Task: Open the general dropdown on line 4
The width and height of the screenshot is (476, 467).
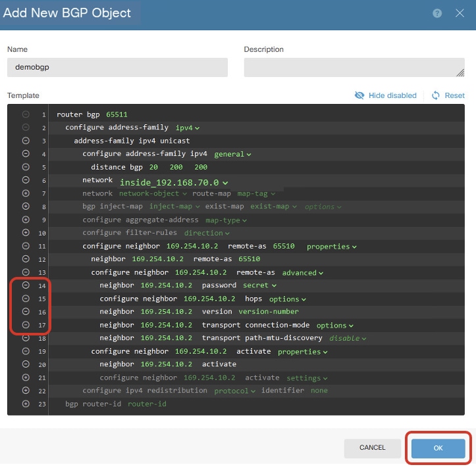Action: 232,155
